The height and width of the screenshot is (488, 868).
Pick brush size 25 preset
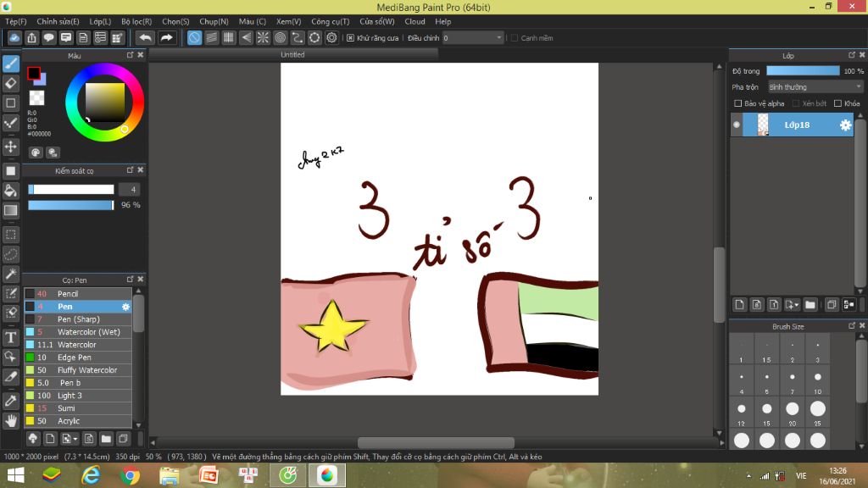pos(818,413)
